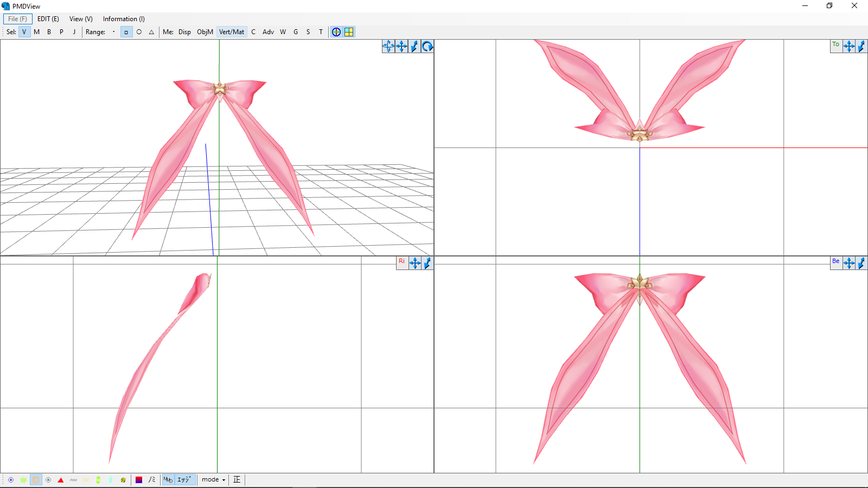
Task: Click the bright green capsule icon
Action: 98,480
